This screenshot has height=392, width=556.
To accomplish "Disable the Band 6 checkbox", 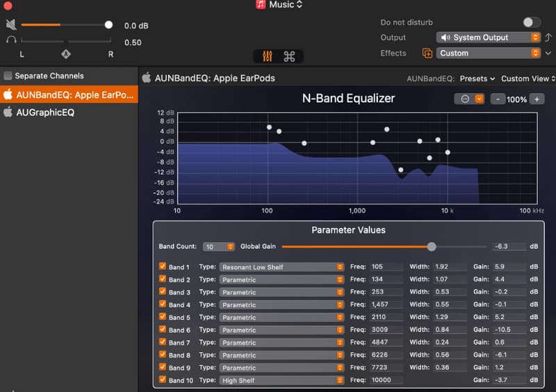I will click(163, 330).
